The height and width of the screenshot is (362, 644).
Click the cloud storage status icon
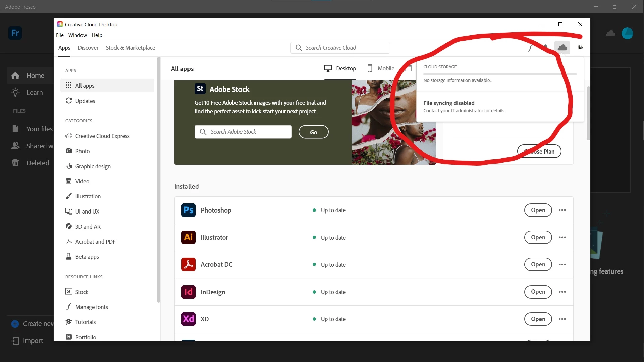tap(562, 48)
